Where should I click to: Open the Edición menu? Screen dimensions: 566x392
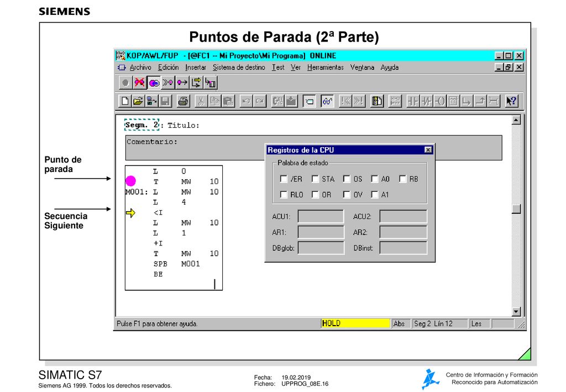[168, 67]
